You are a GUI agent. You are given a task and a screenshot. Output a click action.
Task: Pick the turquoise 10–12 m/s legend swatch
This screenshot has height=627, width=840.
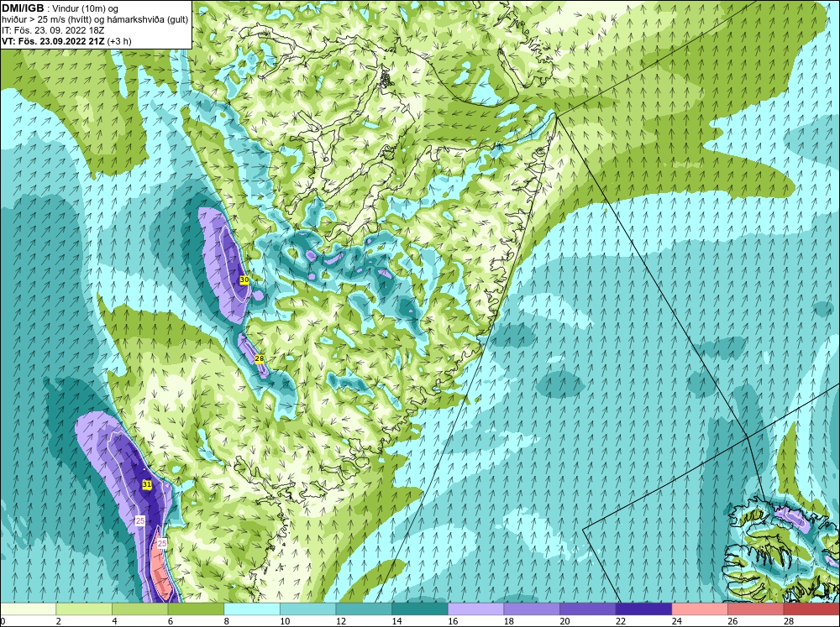[x=308, y=609]
